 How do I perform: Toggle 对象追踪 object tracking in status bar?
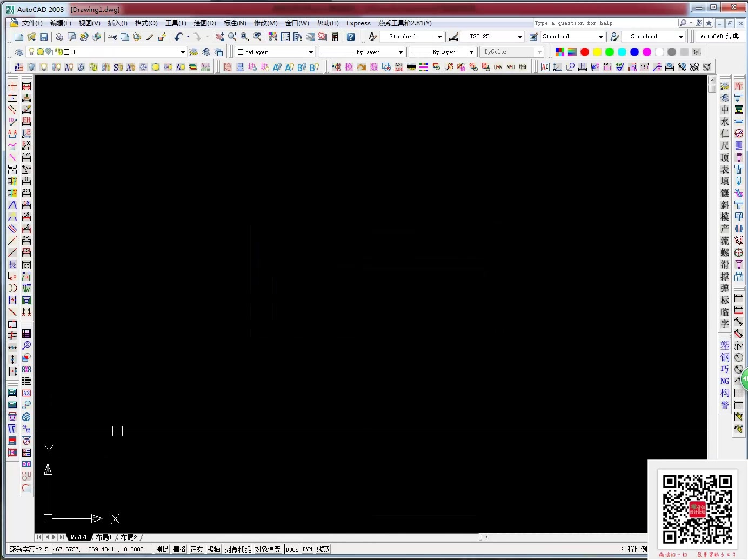[268, 549]
